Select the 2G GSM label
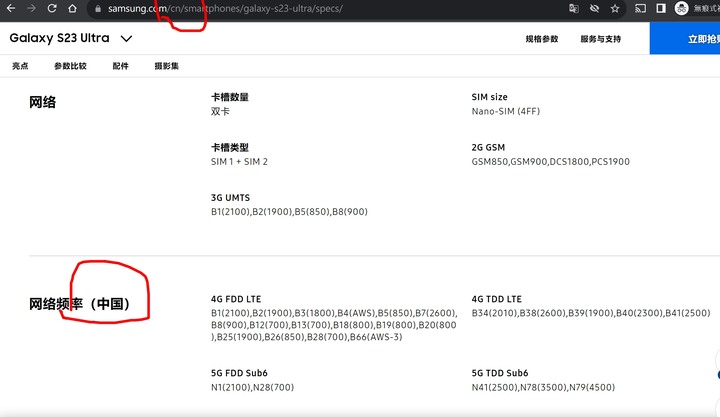Screen dimensions: 720x417 tap(488, 147)
